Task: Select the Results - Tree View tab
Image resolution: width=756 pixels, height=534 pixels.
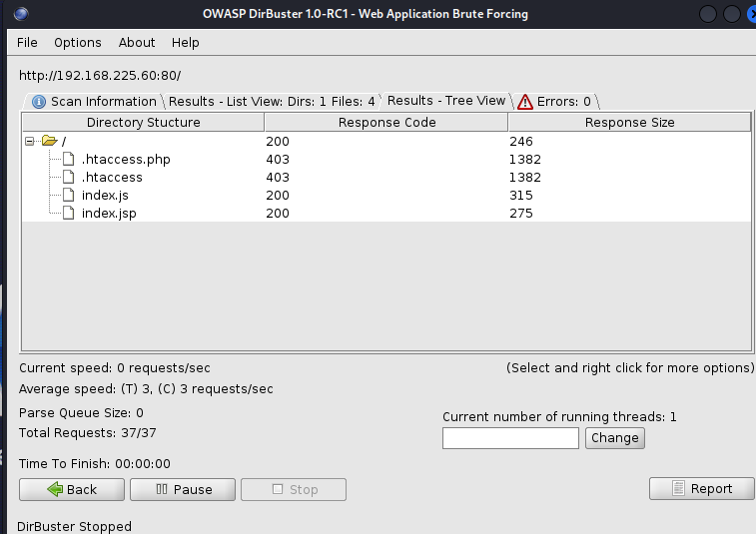Action: 446,100
